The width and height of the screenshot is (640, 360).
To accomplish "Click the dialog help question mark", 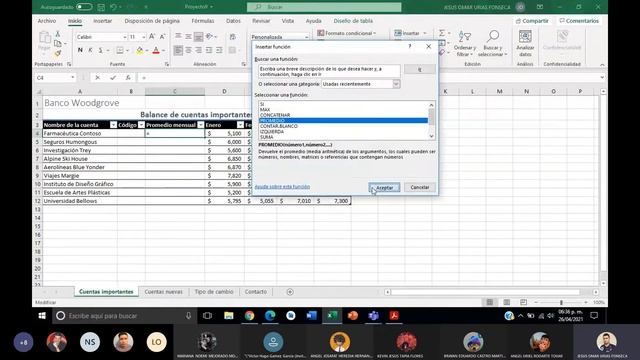I will click(x=410, y=47).
